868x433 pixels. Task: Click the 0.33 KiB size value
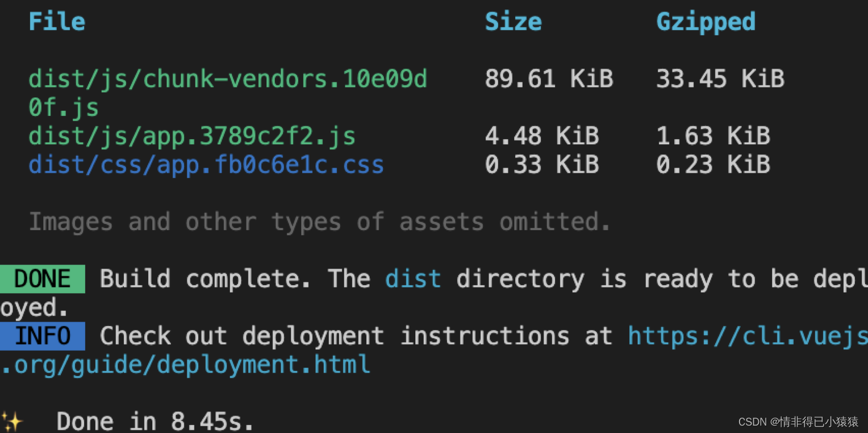coord(542,165)
